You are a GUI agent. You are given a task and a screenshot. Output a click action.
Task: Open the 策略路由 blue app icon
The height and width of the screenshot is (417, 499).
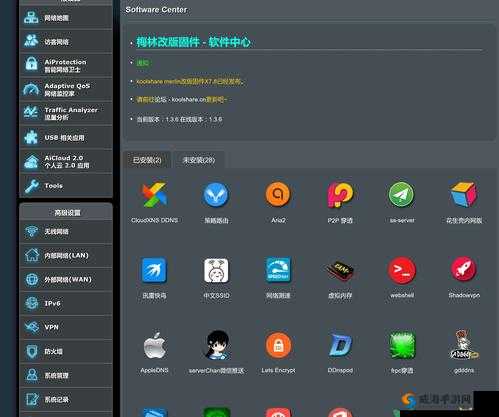click(x=216, y=195)
